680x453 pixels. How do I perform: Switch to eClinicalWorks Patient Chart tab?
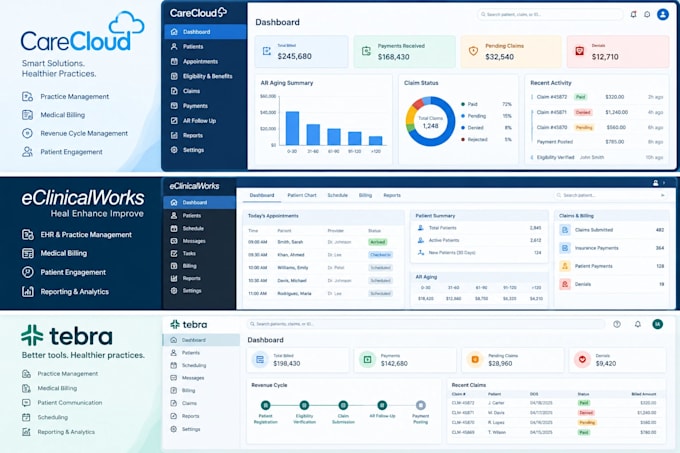[302, 196]
